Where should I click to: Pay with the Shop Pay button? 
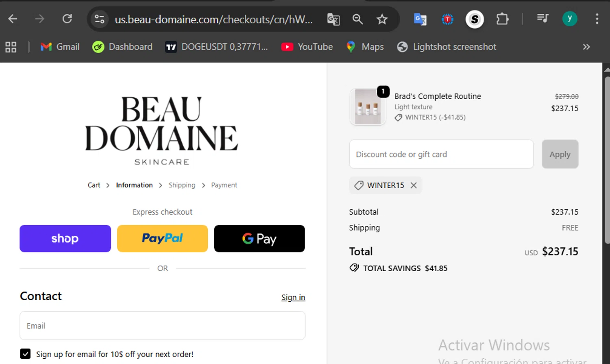point(65,238)
